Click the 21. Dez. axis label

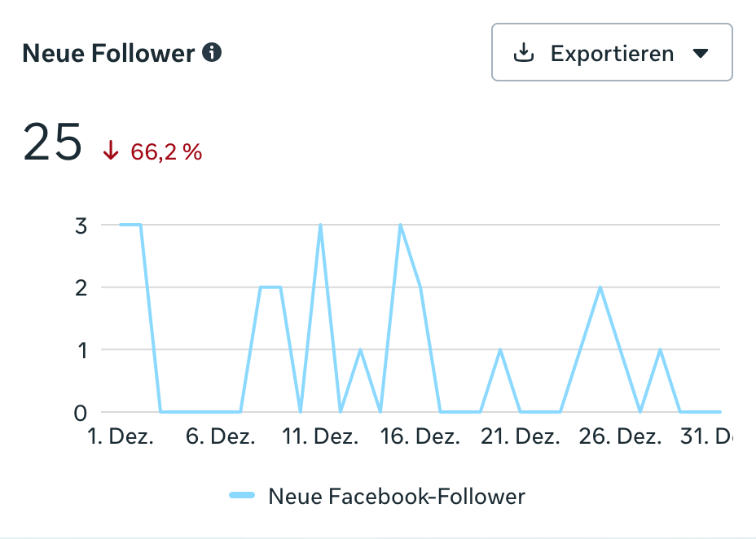coord(520,437)
